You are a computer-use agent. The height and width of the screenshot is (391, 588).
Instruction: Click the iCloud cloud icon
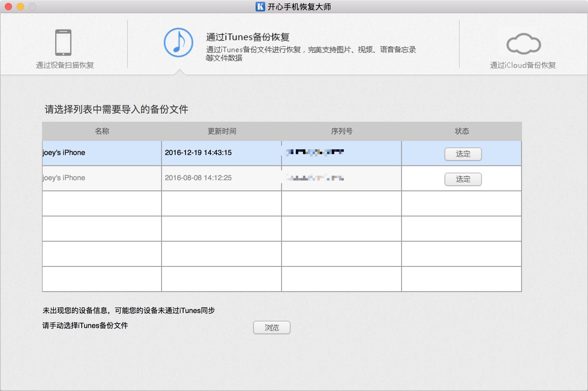point(523,43)
